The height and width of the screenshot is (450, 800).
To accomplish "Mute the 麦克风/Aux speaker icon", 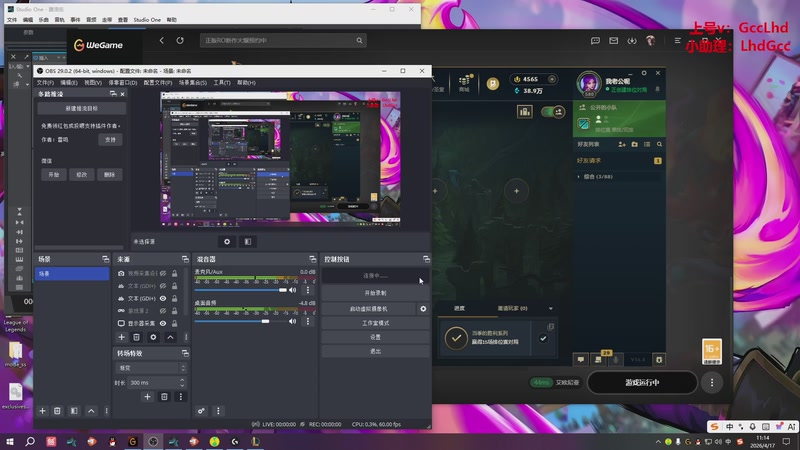I will pos(292,290).
